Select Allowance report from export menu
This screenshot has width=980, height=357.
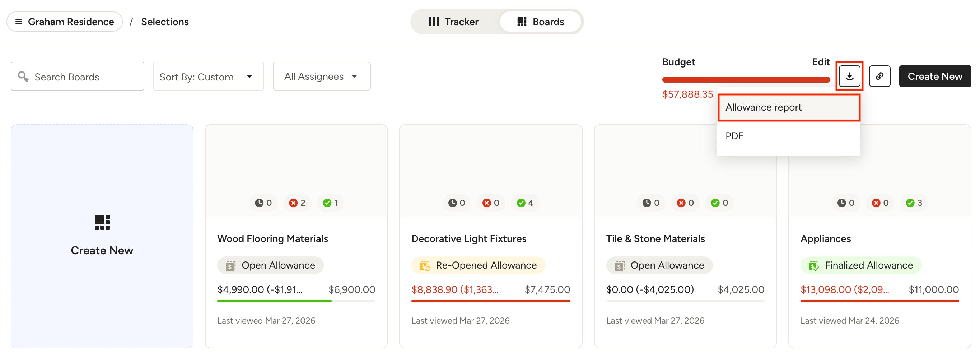click(x=789, y=107)
